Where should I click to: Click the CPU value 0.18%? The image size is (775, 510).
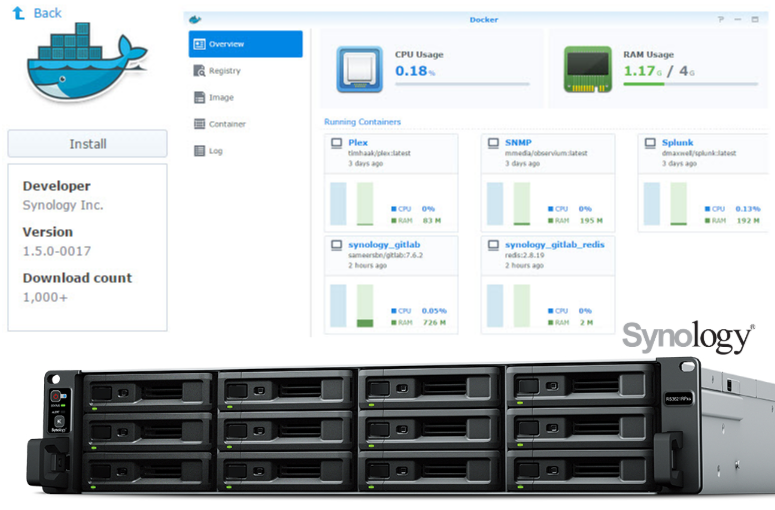[x=415, y=71]
